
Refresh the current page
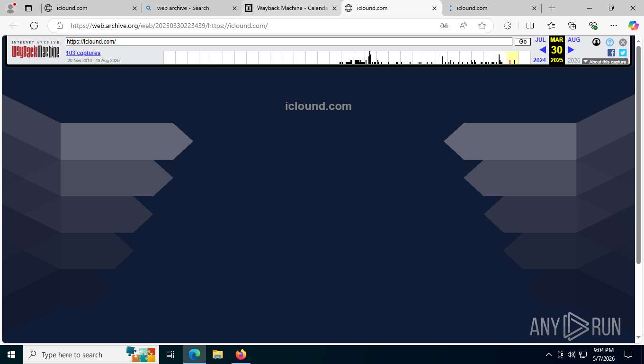click(x=34, y=26)
